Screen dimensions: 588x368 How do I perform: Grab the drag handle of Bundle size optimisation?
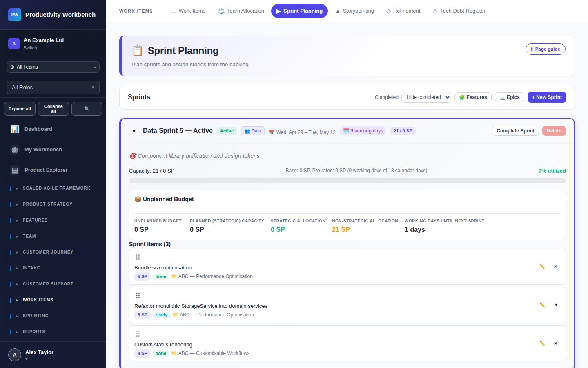(x=138, y=257)
